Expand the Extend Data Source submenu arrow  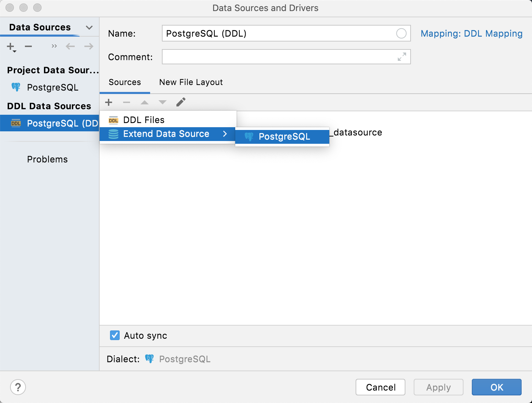(225, 134)
